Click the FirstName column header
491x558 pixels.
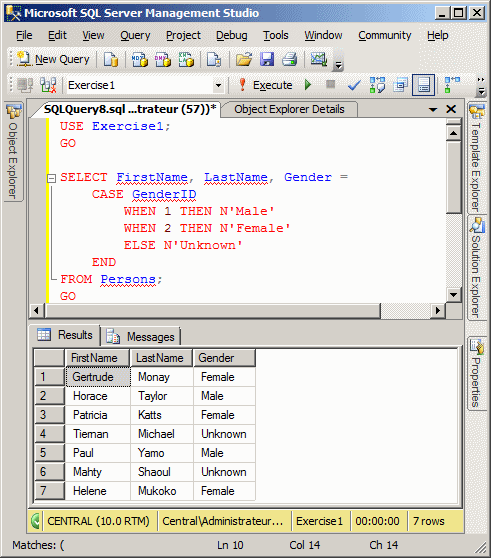(x=97, y=358)
